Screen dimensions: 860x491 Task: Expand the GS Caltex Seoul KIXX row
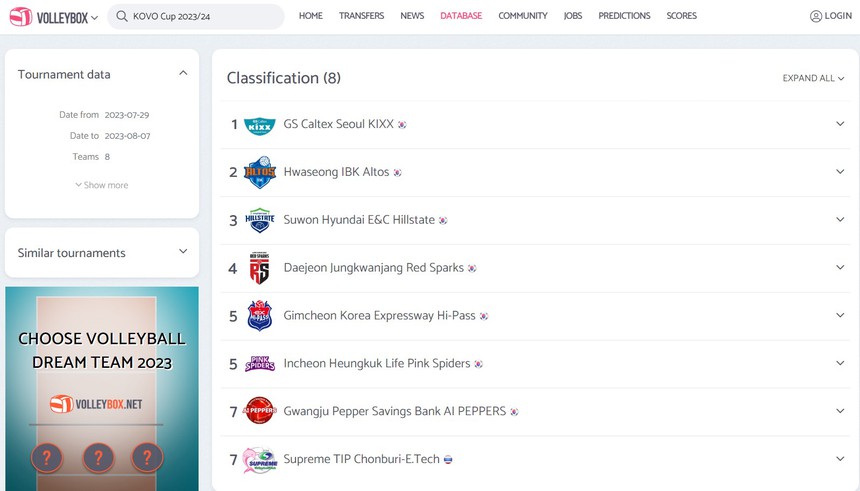[840, 124]
